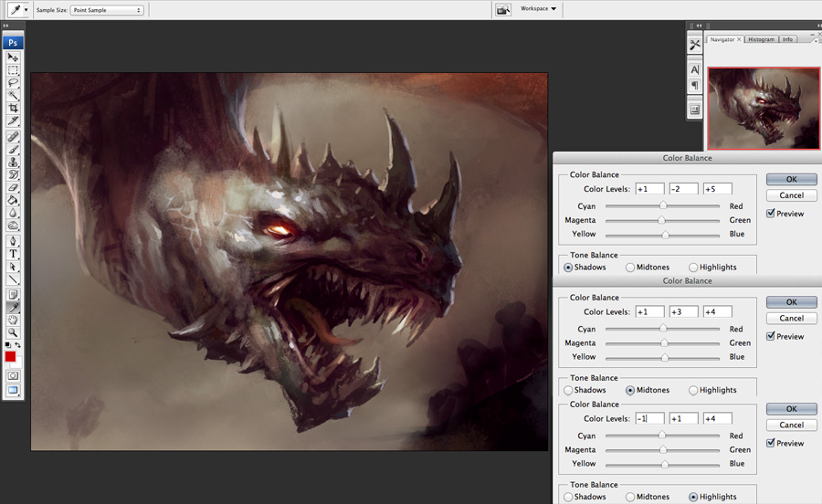Open the Layer Comps panel icon
822x504 pixels.
(x=695, y=110)
